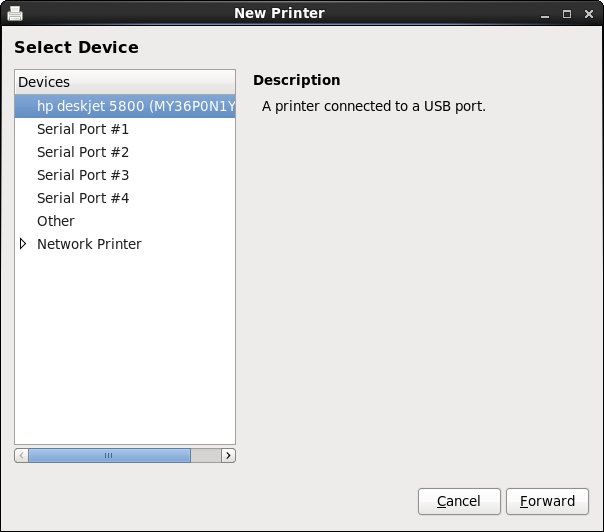Maximize the New Printer window
This screenshot has height=532, width=604.
567,14
